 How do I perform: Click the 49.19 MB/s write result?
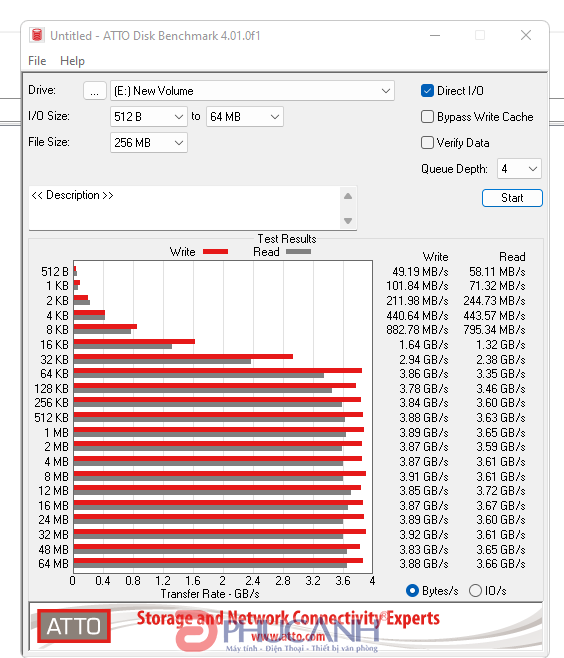420,272
